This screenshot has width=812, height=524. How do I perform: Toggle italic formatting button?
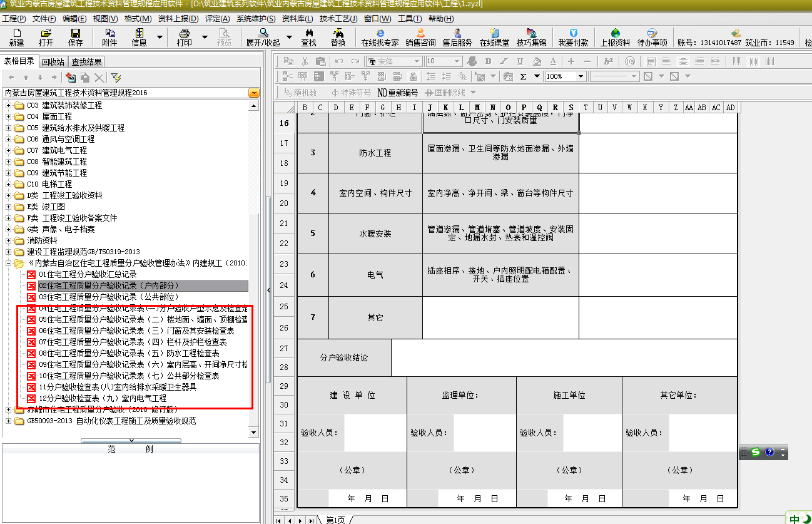(504, 61)
